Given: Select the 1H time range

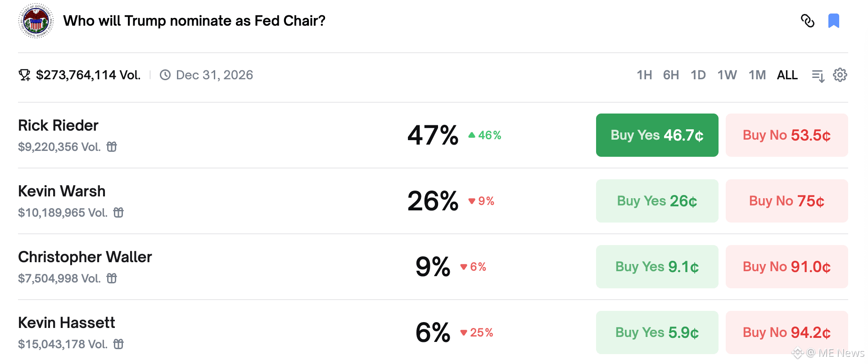Looking at the screenshot, I should click(x=644, y=75).
